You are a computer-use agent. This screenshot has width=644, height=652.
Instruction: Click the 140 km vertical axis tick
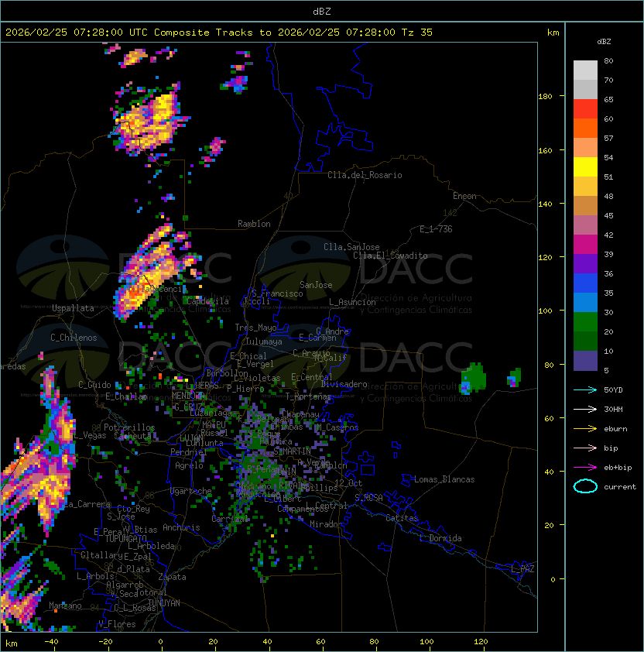(x=545, y=204)
